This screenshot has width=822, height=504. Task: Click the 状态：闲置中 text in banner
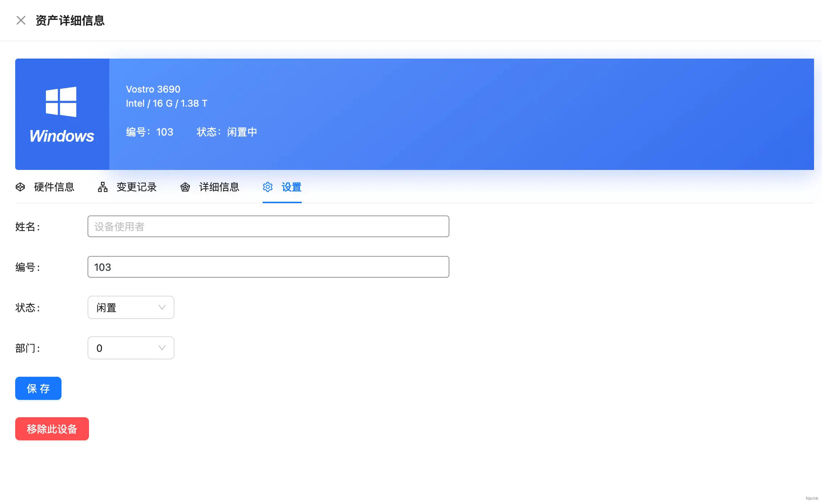(227, 132)
